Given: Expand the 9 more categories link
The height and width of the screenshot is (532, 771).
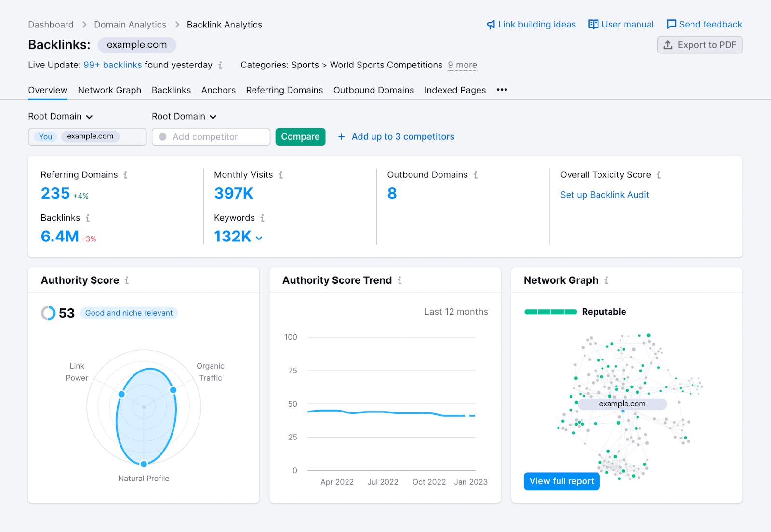Looking at the screenshot, I should tap(462, 65).
